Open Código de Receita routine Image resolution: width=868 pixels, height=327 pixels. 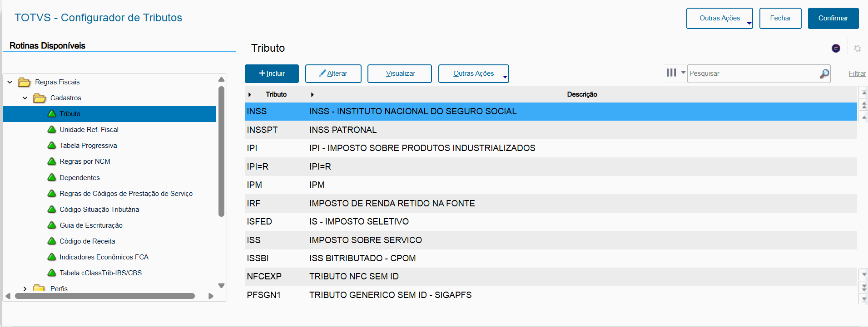(87, 241)
